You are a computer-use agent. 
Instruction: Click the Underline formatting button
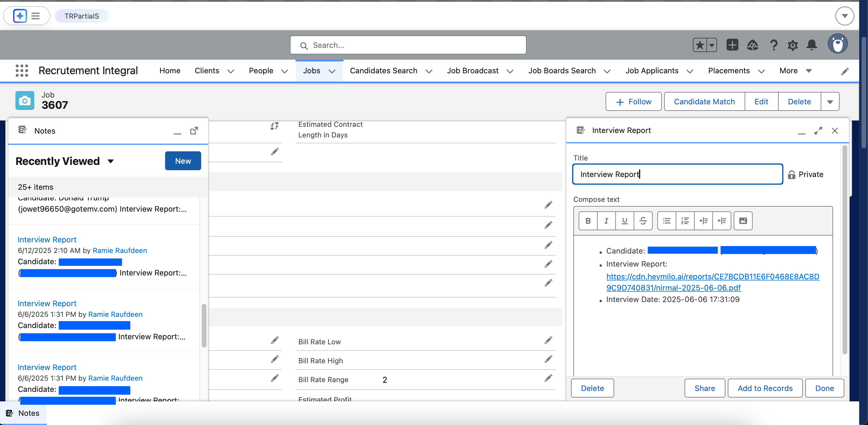click(x=625, y=221)
